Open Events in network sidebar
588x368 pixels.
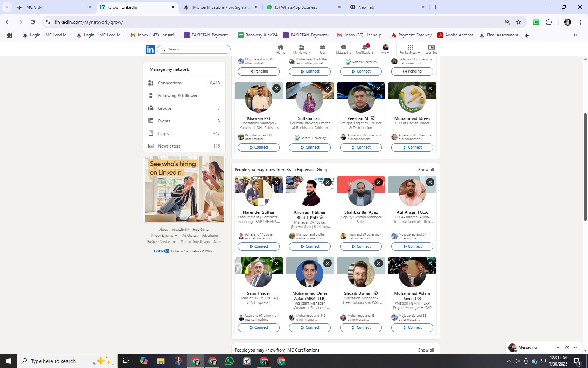184,121
